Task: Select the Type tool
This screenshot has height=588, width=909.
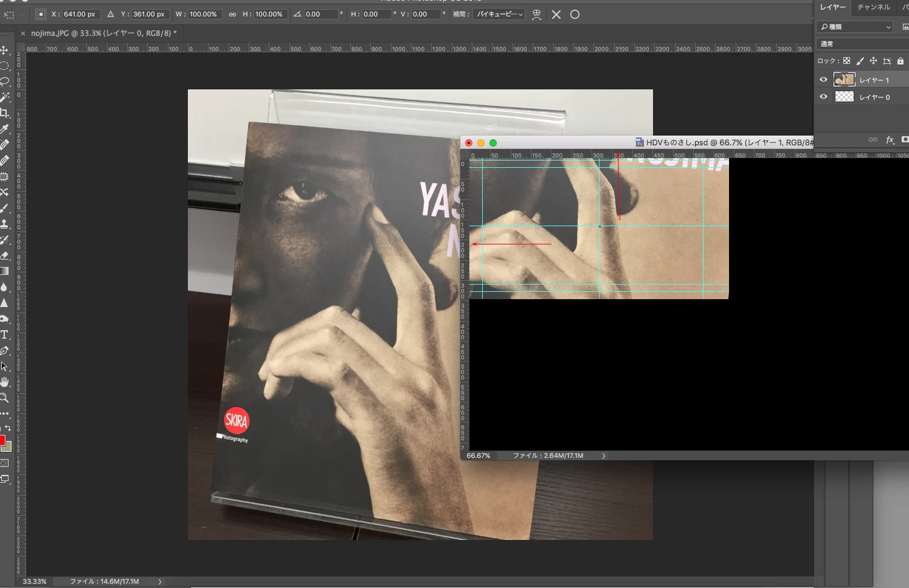Action: 4,334
